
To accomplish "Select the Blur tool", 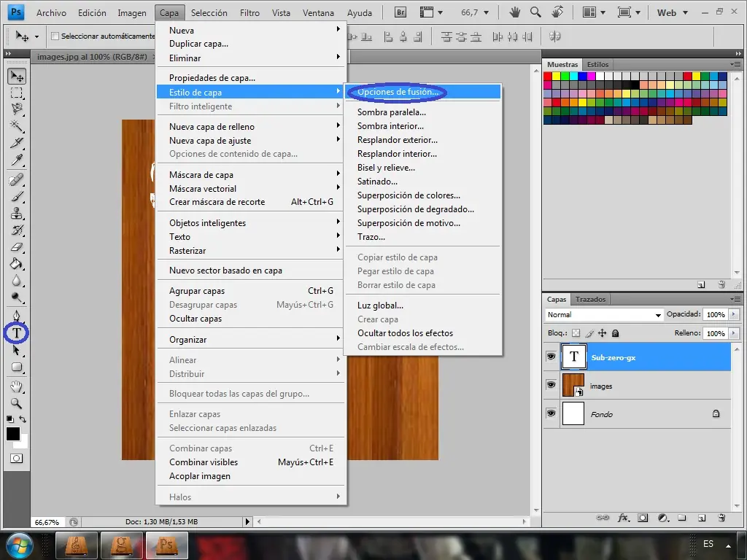I will point(17,281).
